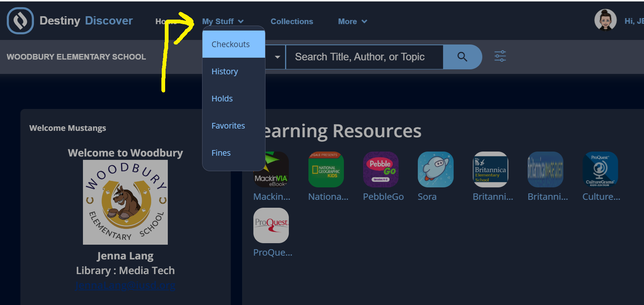The image size is (644, 305).
Task: Select Fines from My Stuff menu
Action: tap(234, 153)
